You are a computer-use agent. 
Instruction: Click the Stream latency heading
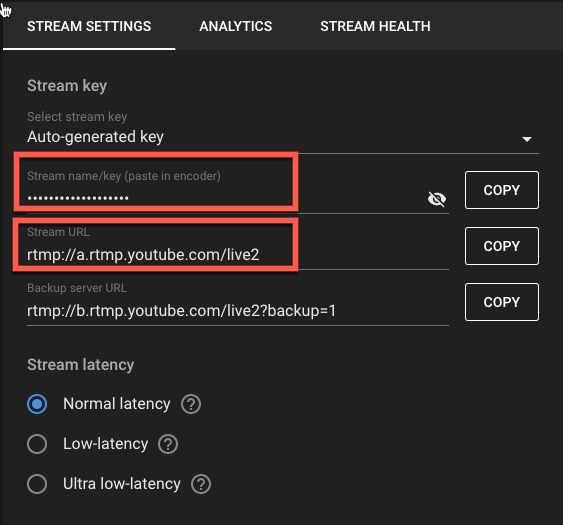pos(81,365)
